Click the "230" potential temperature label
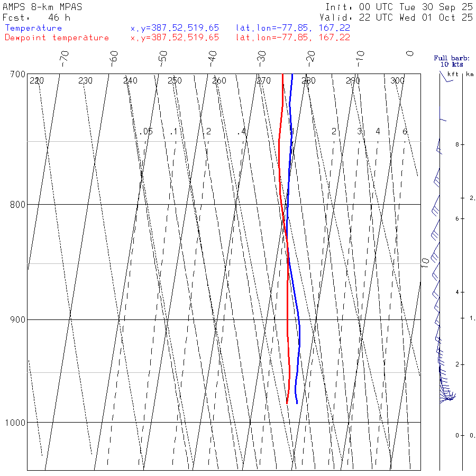This screenshot has height=476, width=476. pos(85,80)
